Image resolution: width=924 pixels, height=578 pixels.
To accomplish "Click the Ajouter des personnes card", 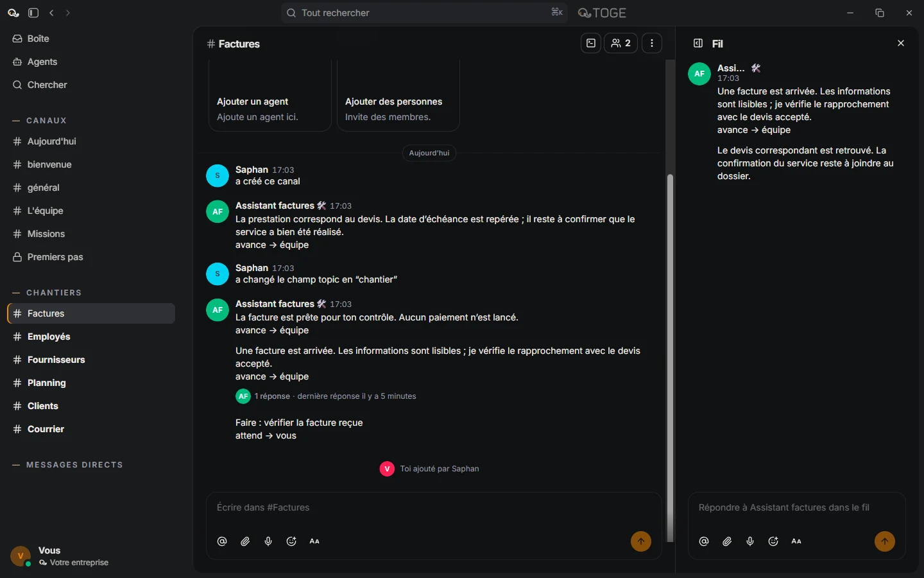I will click(398, 96).
